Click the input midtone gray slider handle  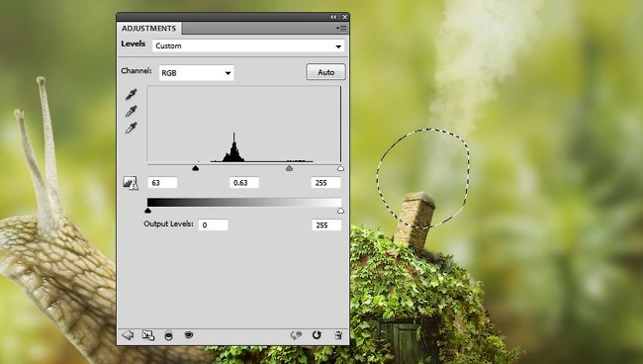[289, 167]
